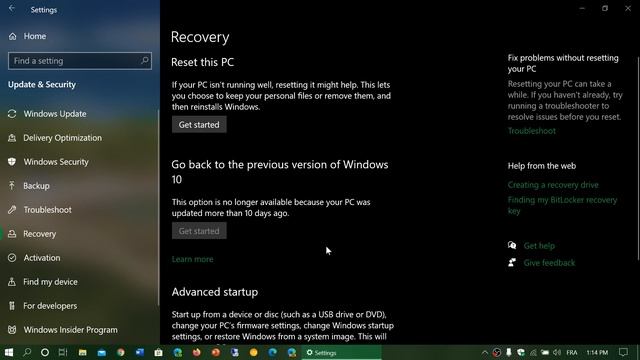Open the Action Center notifications icon
The height and width of the screenshot is (360, 640).
[623, 352]
